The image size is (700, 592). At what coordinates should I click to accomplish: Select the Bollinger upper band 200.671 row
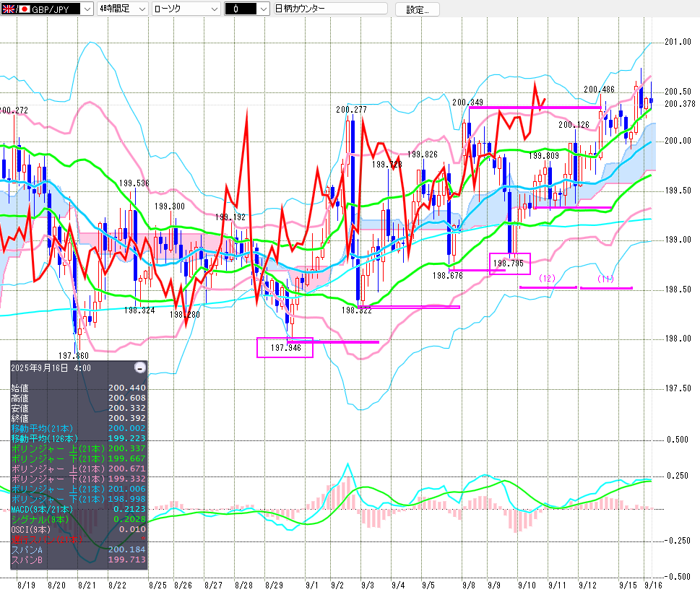pyautogui.click(x=79, y=469)
